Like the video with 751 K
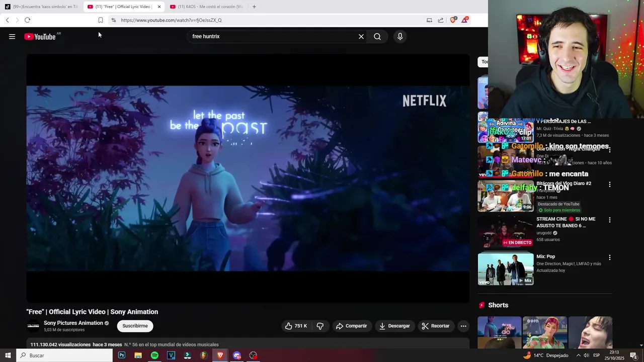 tap(296, 326)
